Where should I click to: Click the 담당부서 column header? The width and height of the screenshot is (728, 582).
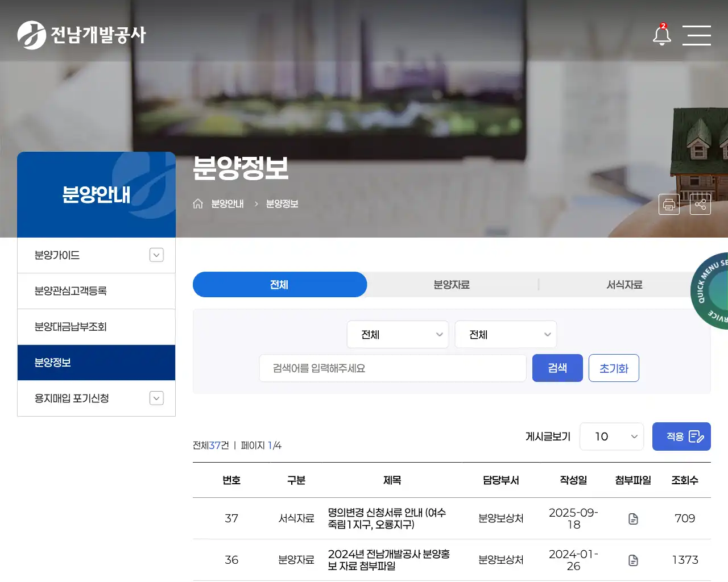[x=500, y=480]
